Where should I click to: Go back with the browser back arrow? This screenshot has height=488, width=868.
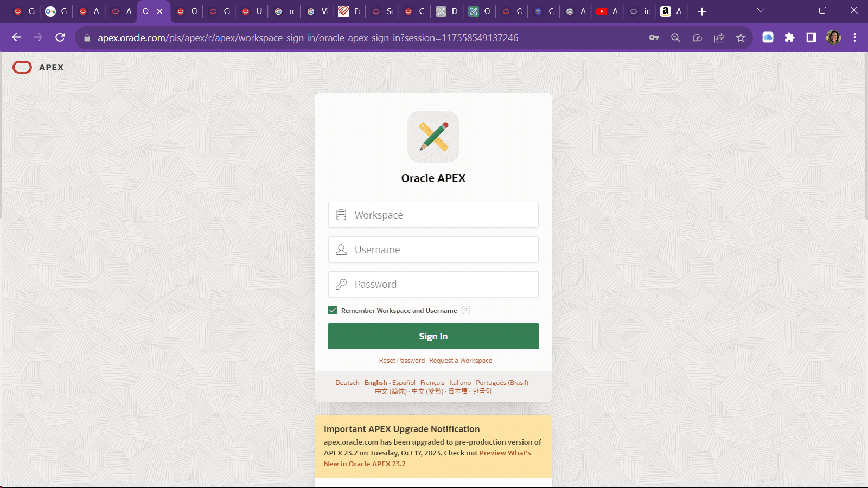[16, 37]
